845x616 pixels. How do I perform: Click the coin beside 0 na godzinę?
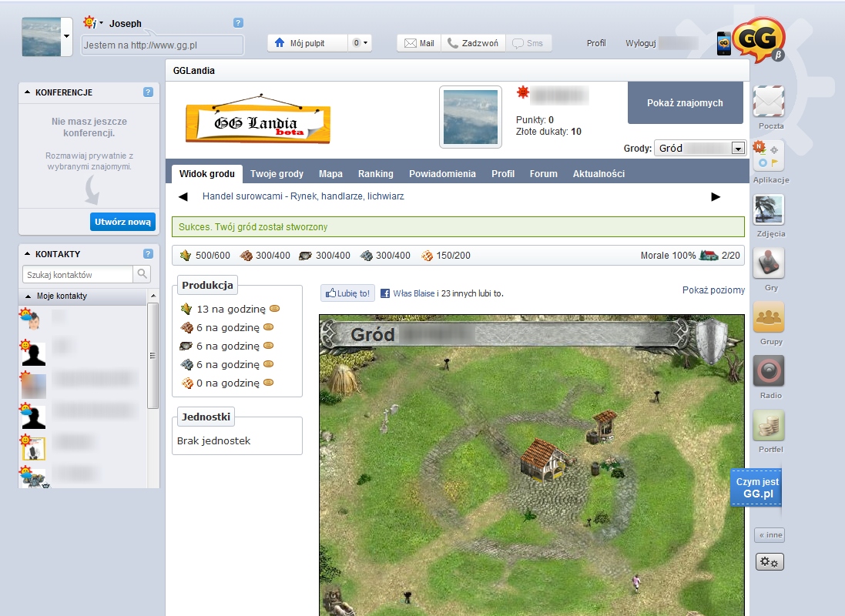click(x=268, y=383)
